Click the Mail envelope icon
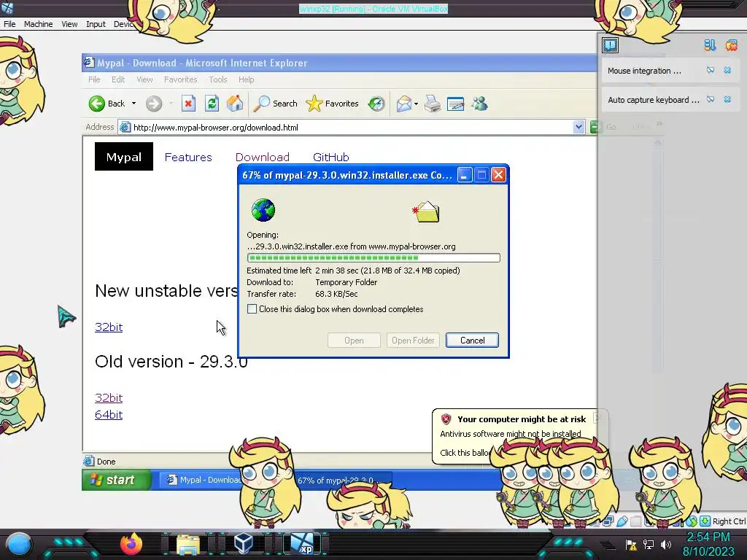This screenshot has height=560, width=747. point(403,104)
